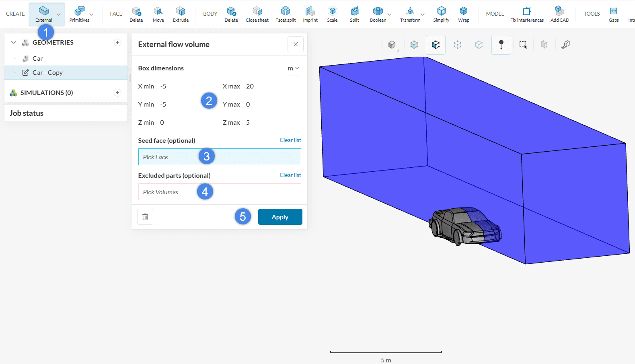
Task: Clear list for Seed face
Action: (x=290, y=140)
